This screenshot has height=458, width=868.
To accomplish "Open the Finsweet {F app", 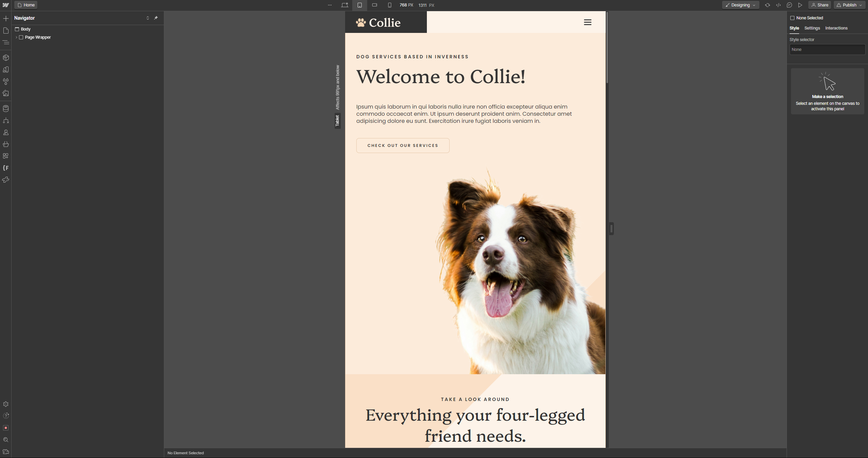I will pyautogui.click(x=6, y=168).
